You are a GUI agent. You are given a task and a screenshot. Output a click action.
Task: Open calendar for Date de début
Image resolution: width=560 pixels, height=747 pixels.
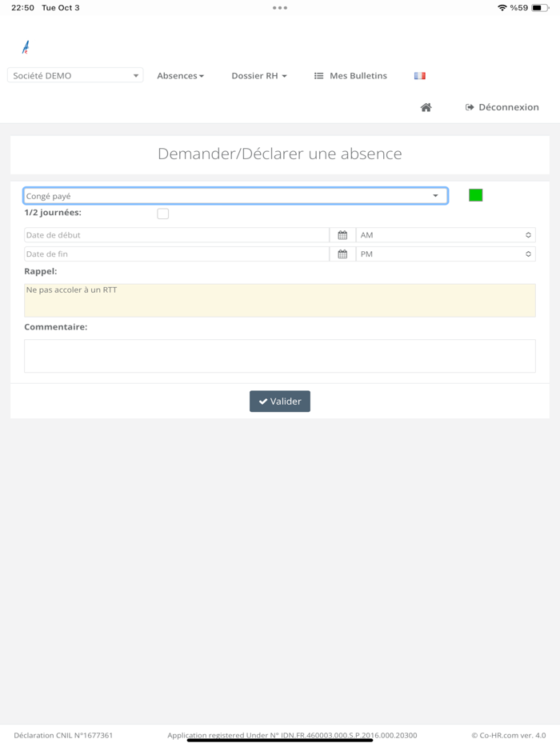click(x=342, y=235)
